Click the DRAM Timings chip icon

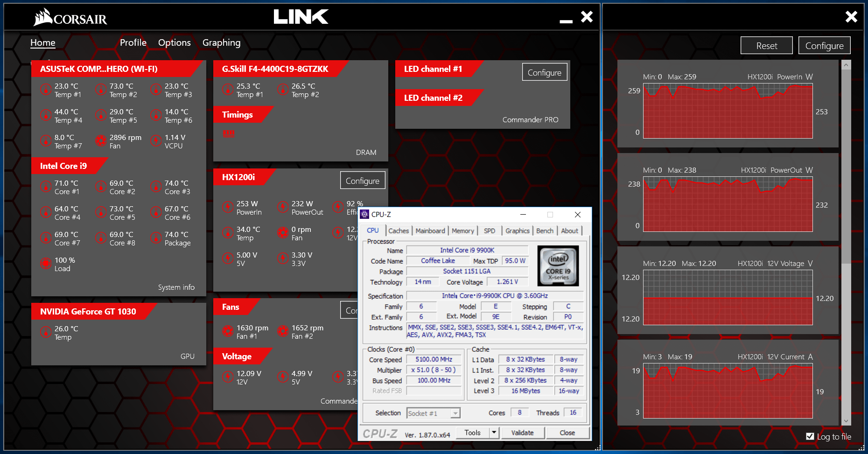(228, 134)
